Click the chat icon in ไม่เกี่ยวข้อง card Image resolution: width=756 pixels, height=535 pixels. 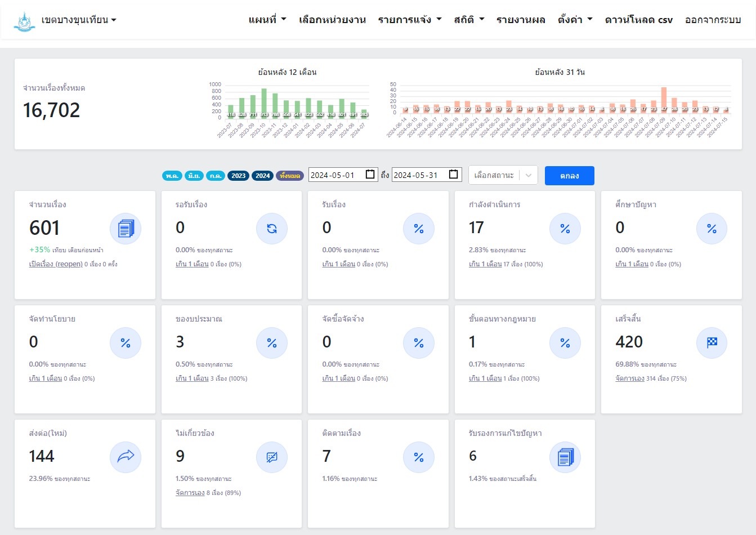(x=272, y=457)
